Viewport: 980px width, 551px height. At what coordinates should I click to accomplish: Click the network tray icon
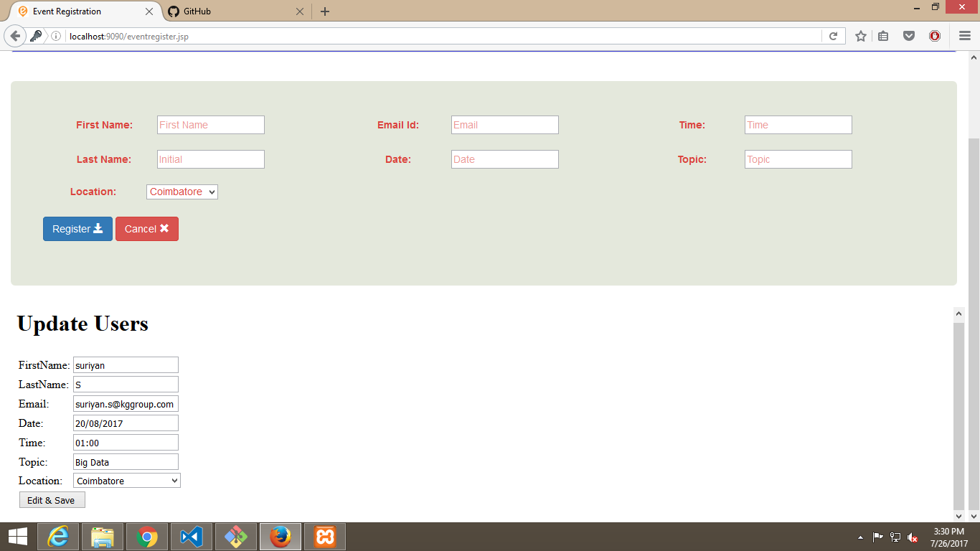pyautogui.click(x=895, y=537)
